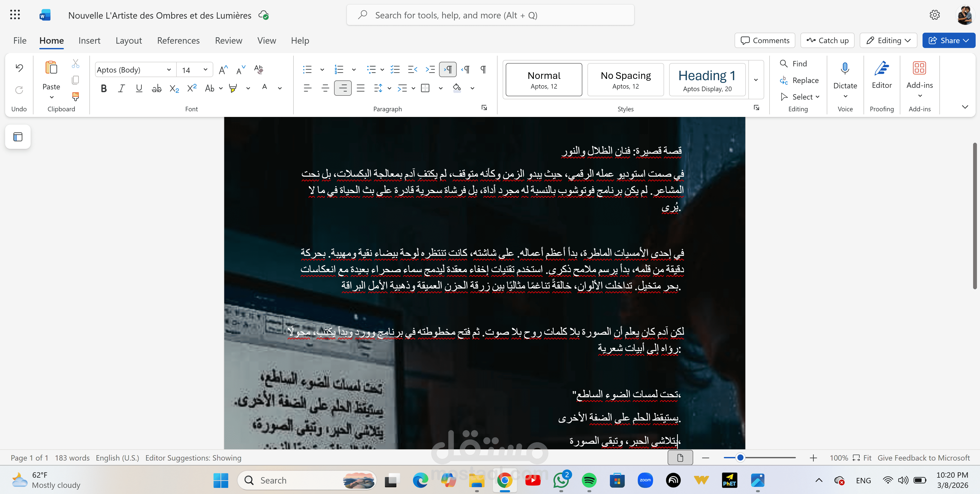Toggle Underline formatting
The image size is (980, 494).
(x=139, y=89)
